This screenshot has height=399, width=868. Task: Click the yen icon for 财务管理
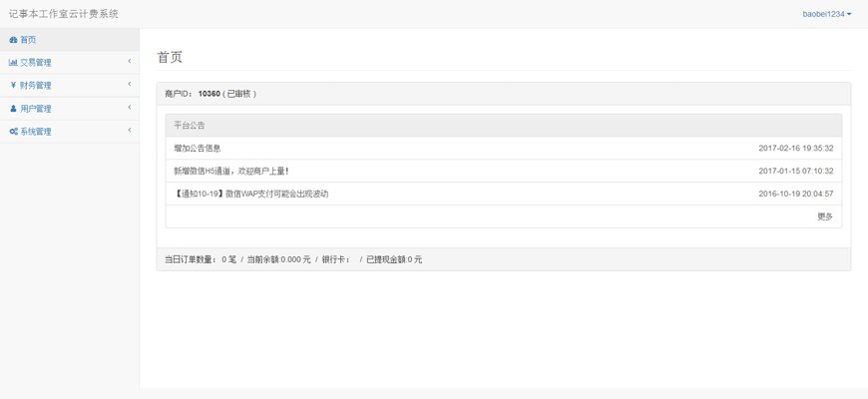click(x=13, y=85)
